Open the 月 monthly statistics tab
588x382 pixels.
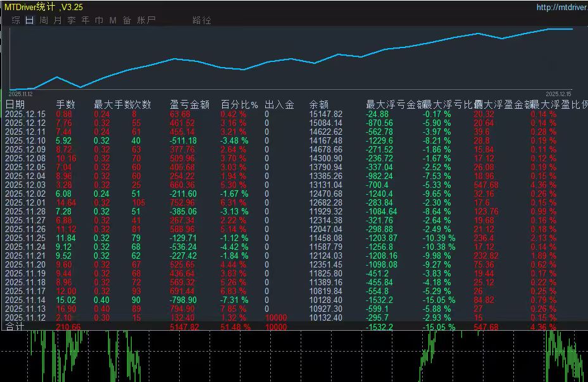click(x=58, y=20)
